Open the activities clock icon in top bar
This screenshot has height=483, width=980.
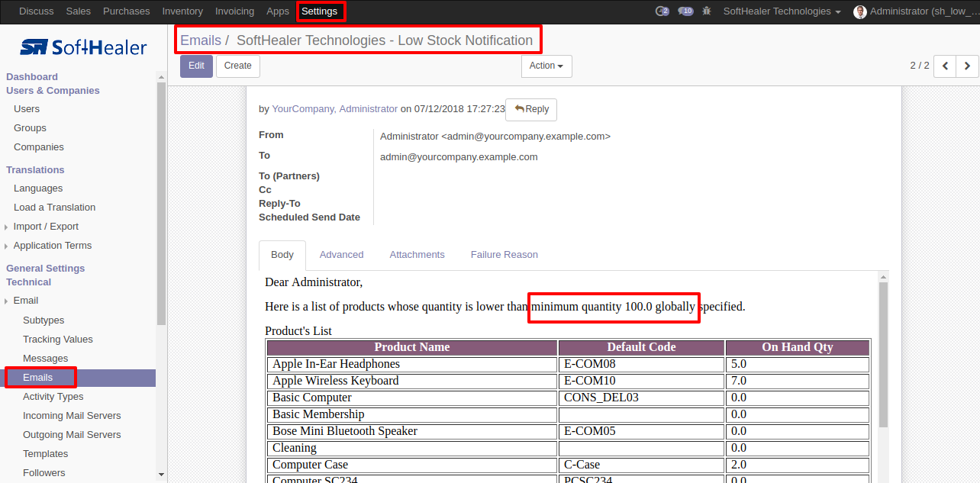click(662, 11)
